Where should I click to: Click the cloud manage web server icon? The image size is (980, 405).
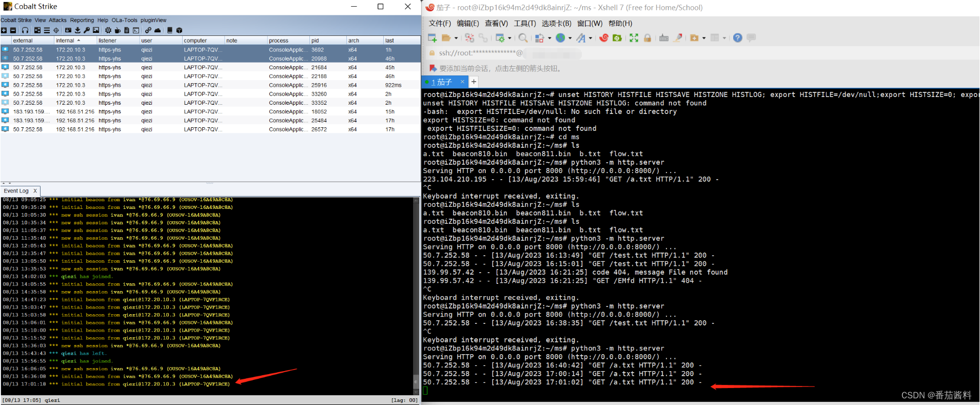(x=158, y=30)
